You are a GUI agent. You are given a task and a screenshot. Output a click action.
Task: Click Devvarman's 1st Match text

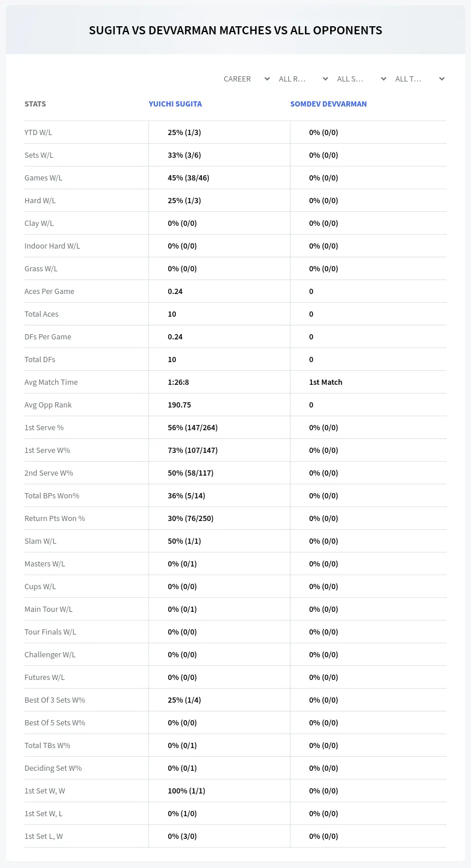click(x=325, y=382)
